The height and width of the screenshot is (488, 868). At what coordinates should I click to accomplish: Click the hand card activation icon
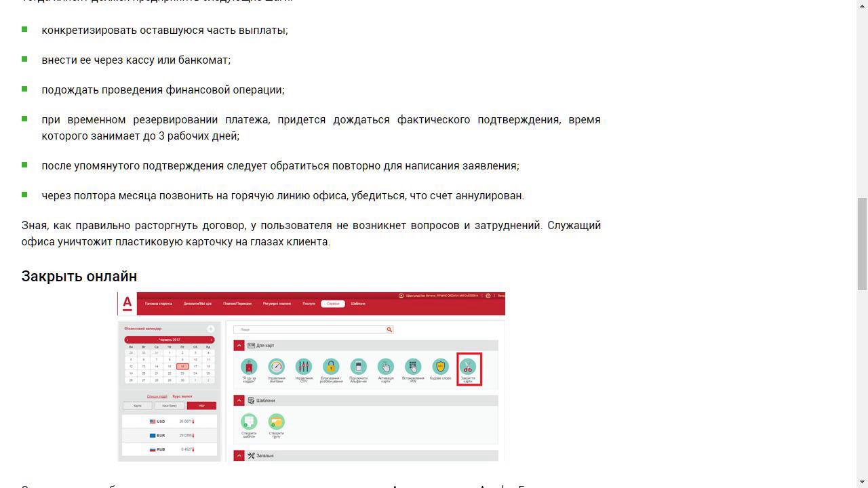point(386,367)
